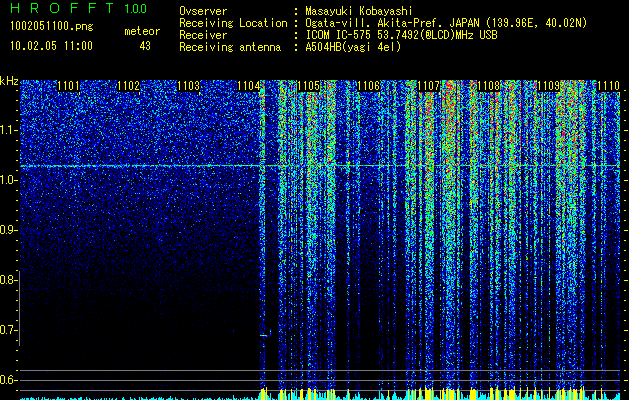This screenshot has width=629, height=400.
Task: Click the ICOM IC-575 receiver value
Action: (401, 35)
